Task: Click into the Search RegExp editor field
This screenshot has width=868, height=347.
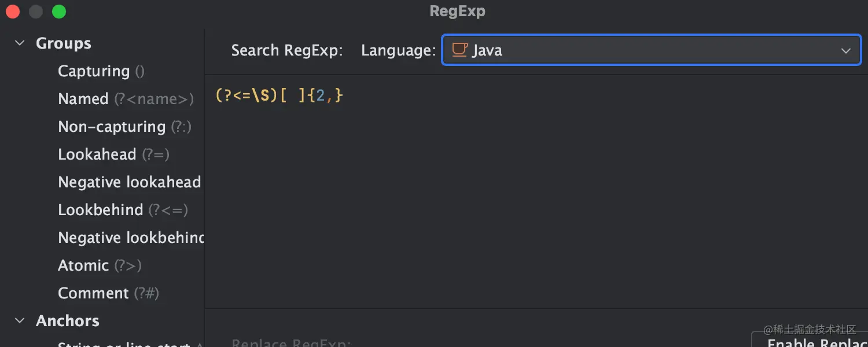Action: [536, 191]
